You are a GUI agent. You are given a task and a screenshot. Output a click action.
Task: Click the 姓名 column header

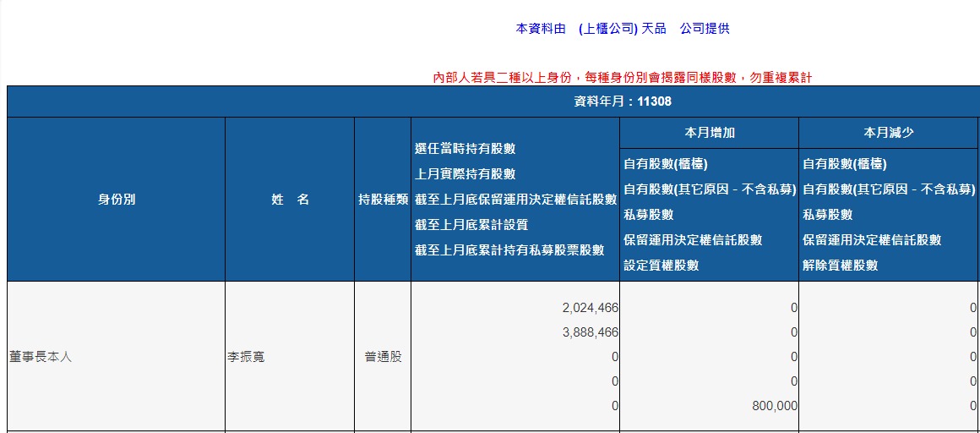290,200
